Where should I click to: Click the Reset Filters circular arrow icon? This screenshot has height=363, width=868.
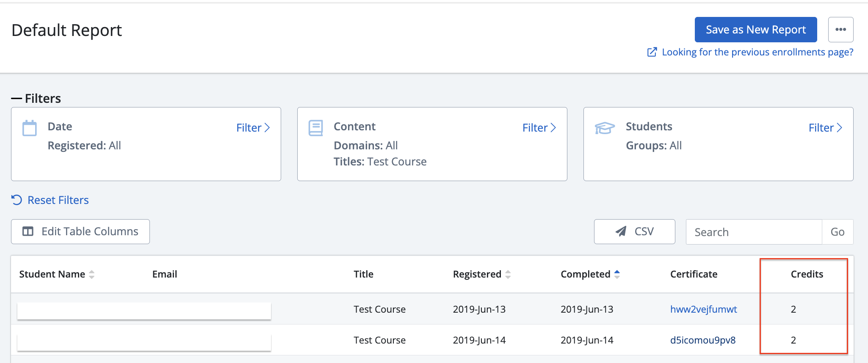[x=17, y=200]
